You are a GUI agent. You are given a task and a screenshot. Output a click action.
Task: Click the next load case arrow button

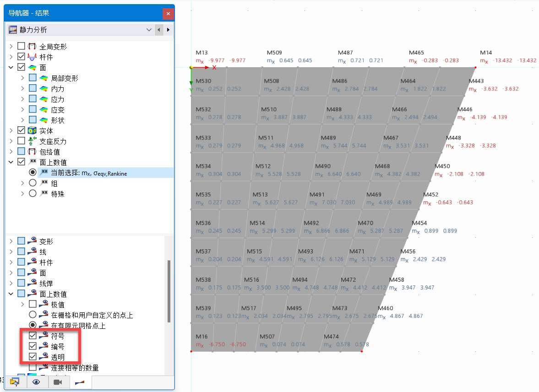pos(168,29)
